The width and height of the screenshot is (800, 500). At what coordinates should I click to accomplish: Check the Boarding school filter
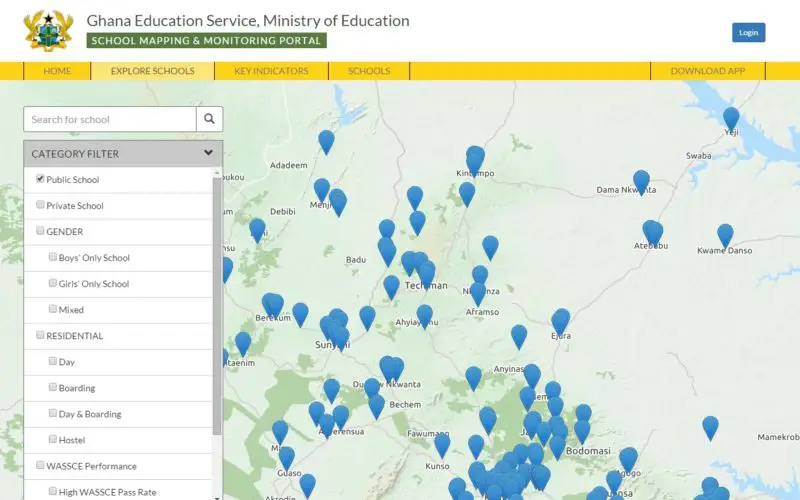click(53, 387)
